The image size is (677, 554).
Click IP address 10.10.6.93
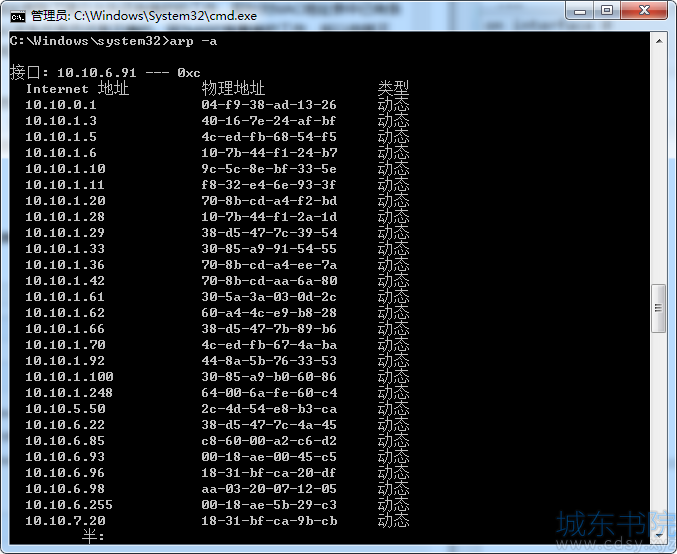click(x=65, y=456)
